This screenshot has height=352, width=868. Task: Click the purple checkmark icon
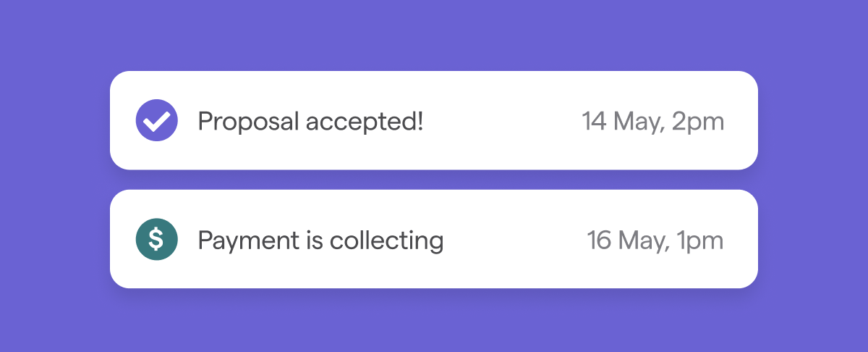coord(157,120)
